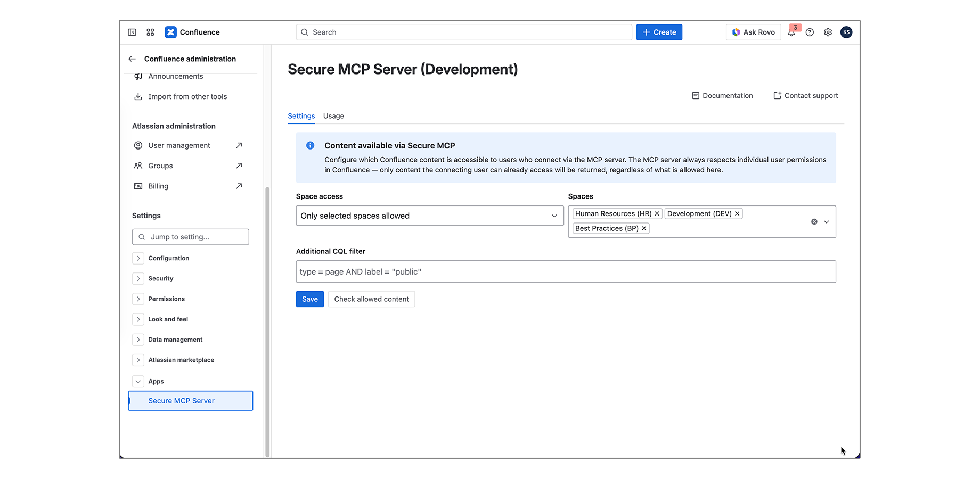Open the KS user avatar menu
This screenshot has height=479, width=980.
[x=846, y=32]
